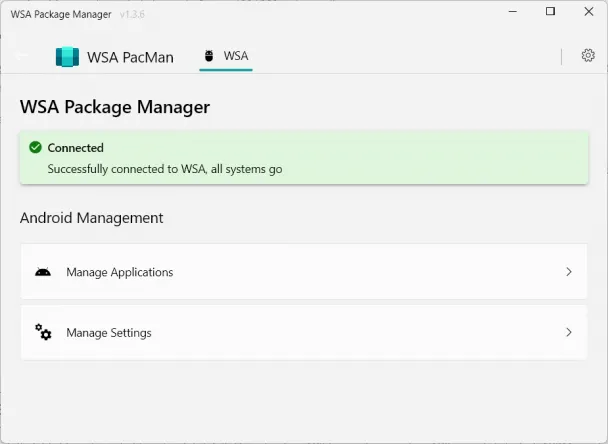The width and height of the screenshot is (608, 444).
Task: Click the 'Successfully connected to WSA' message
Action: pyautogui.click(x=165, y=169)
